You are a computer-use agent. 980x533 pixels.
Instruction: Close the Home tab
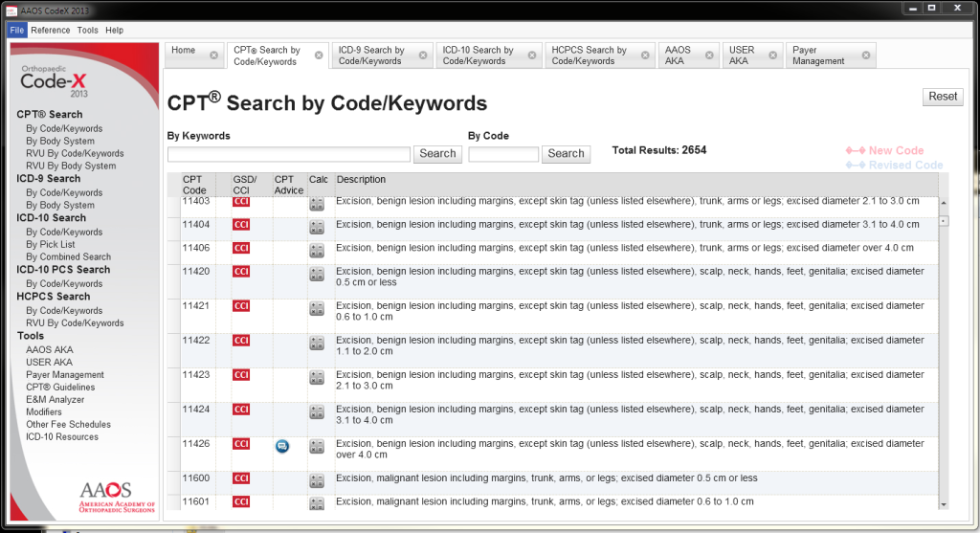pyautogui.click(x=213, y=56)
